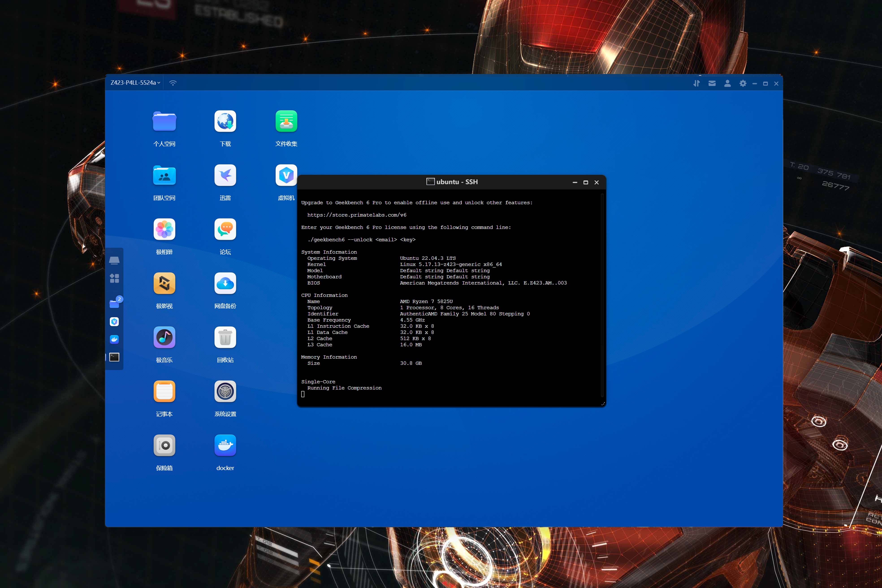Open the app grid icon in side dock
This screenshot has width=882, height=588.
[114, 278]
